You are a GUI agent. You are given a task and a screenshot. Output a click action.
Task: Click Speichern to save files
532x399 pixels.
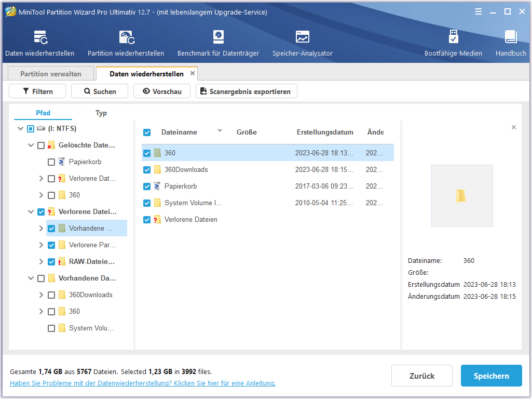[x=492, y=376]
